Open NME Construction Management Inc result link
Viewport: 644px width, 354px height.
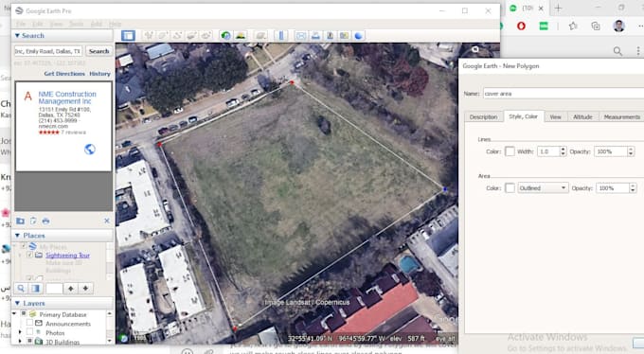(67, 97)
